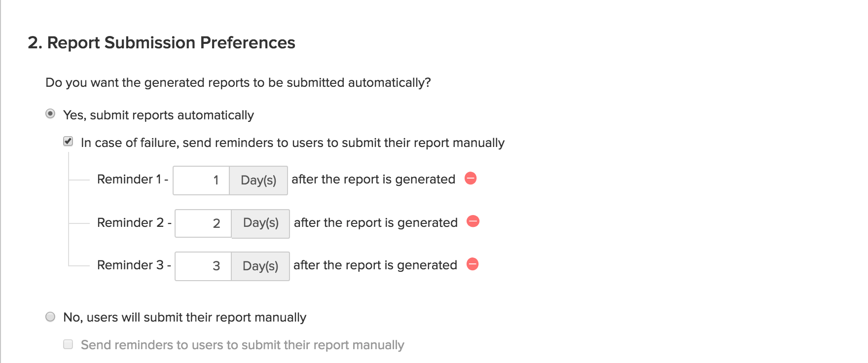Click the "Do you want the generated reports" question text
The width and height of the screenshot is (868, 363).
point(238,82)
